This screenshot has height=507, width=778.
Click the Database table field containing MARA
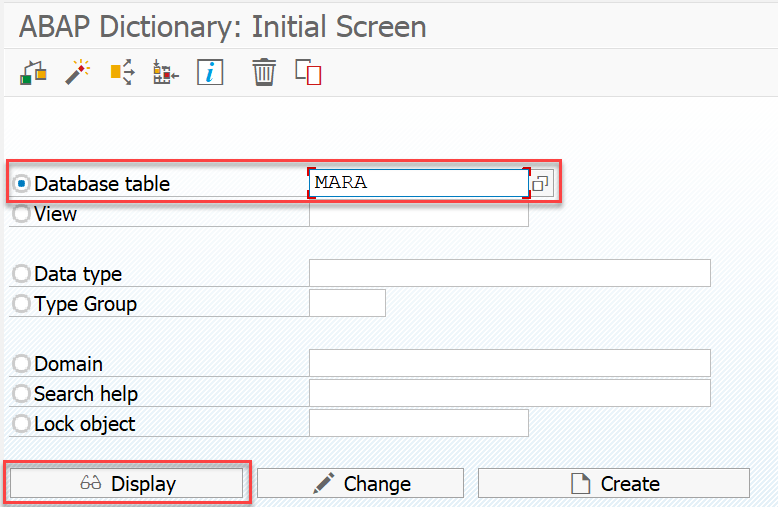point(418,183)
